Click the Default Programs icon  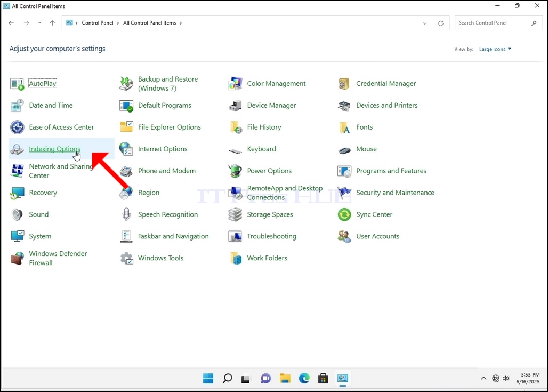[126, 105]
